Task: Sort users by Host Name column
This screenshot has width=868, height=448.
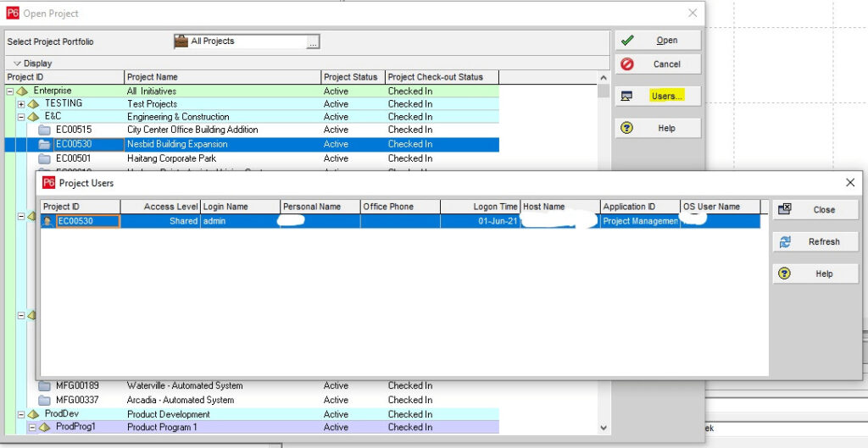Action: 560,207
